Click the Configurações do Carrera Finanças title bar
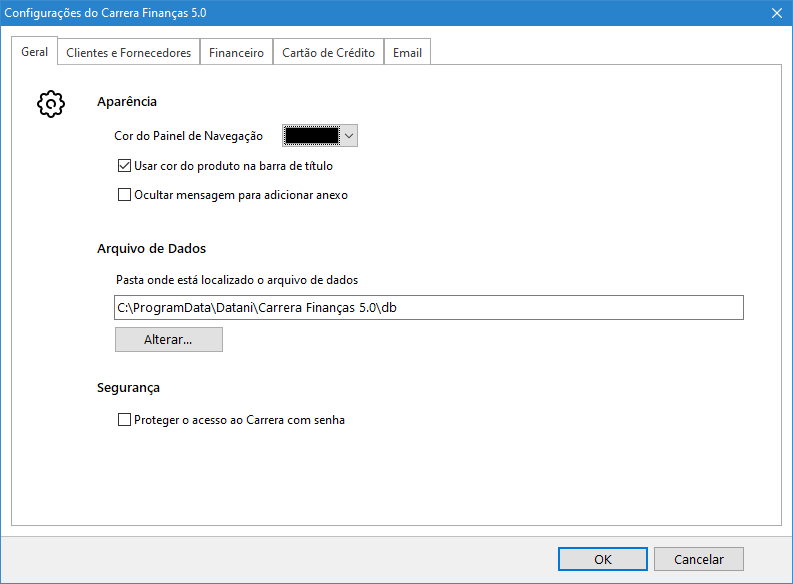Viewport: 793px width, 584px height. (x=300, y=13)
